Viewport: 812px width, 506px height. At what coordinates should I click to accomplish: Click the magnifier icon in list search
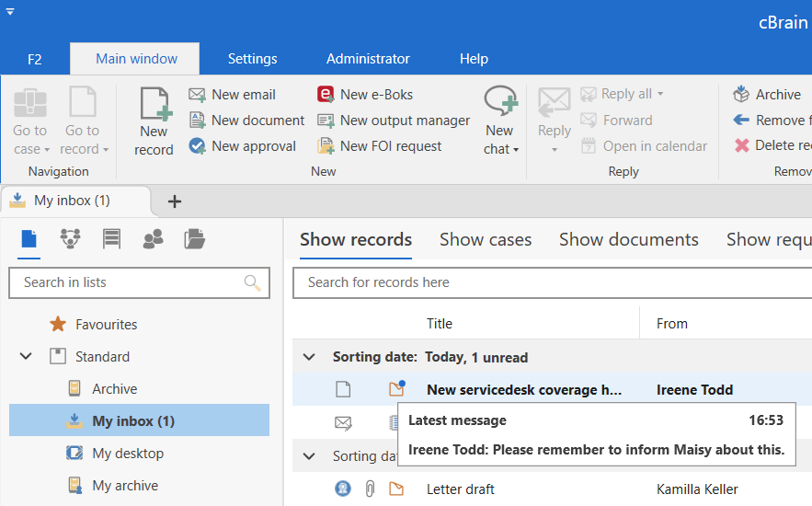252,282
